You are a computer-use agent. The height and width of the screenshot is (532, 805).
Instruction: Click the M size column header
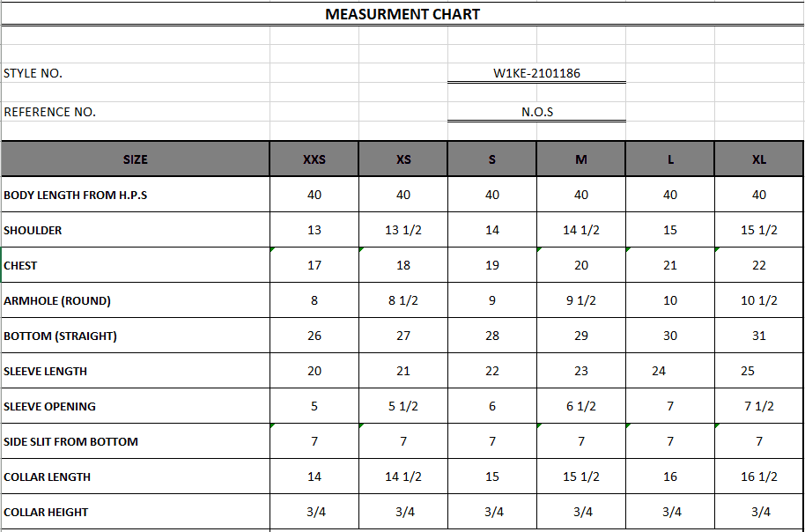click(581, 159)
